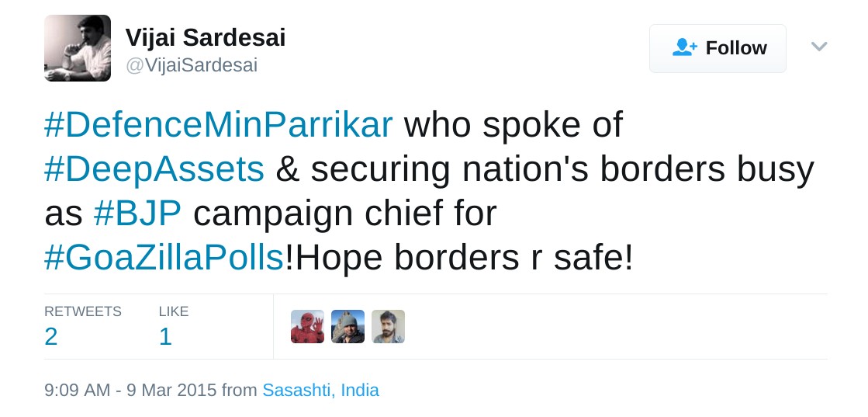Click the add-person icon on Follow
Screen dimensions: 868x417
tap(685, 48)
